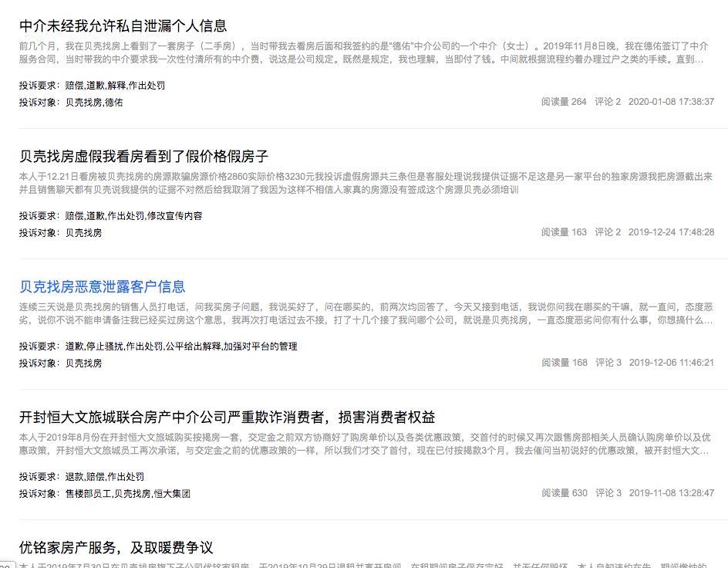The height and width of the screenshot is (568, 728).
Task: Click 评论 2 on the 2020-01-08 complaint
Action: point(608,102)
